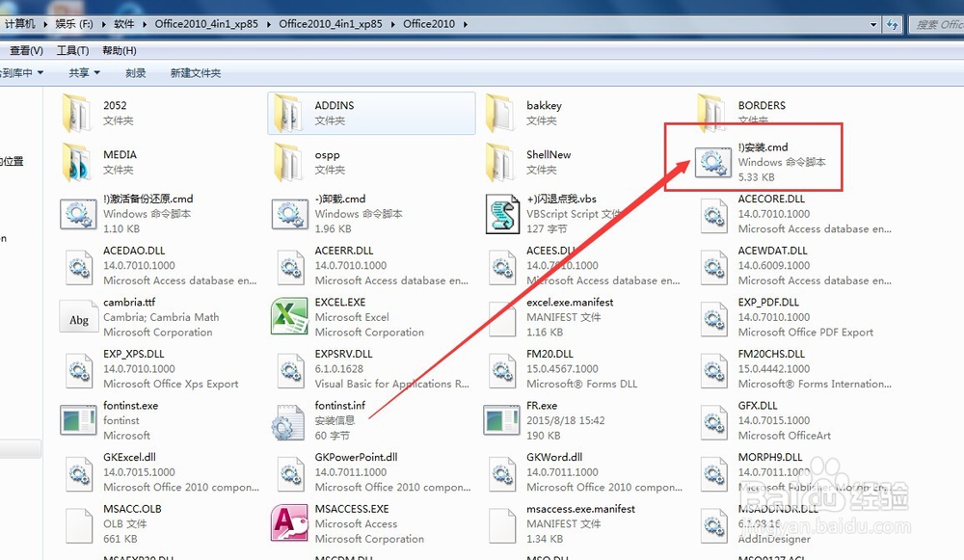Screen dimensions: 964x560
Task: Open the ShellNew folder icon
Action: pyautogui.click(x=499, y=162)
